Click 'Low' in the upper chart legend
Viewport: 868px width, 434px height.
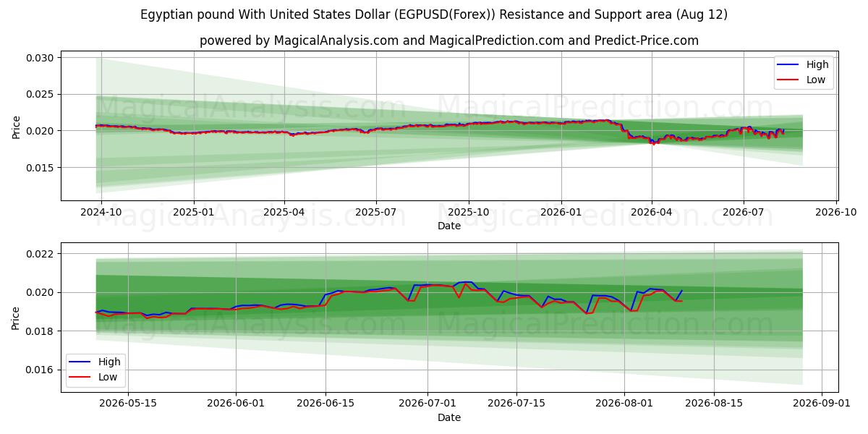coord(816,80)
